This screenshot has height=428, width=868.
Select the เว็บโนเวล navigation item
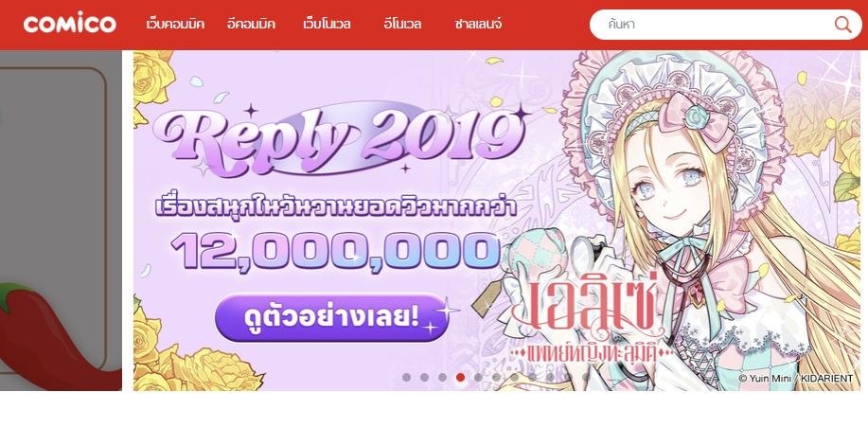[327, 25]
